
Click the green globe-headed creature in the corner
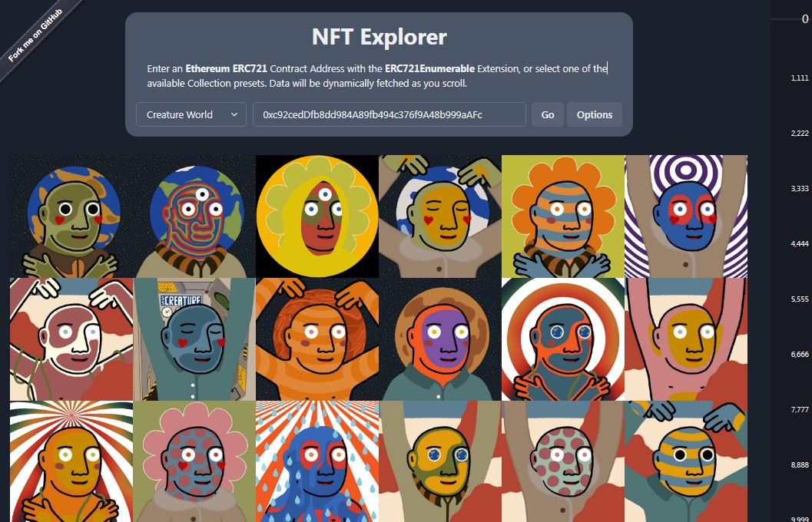71,215
